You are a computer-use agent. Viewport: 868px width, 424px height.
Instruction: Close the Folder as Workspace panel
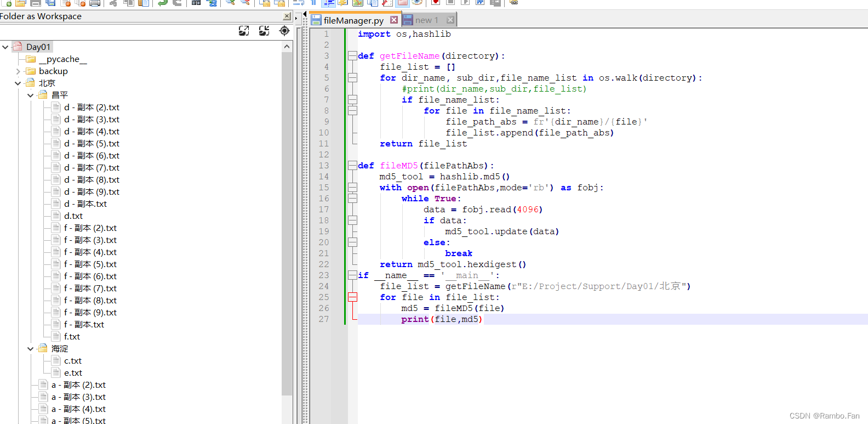pos(287,16)
